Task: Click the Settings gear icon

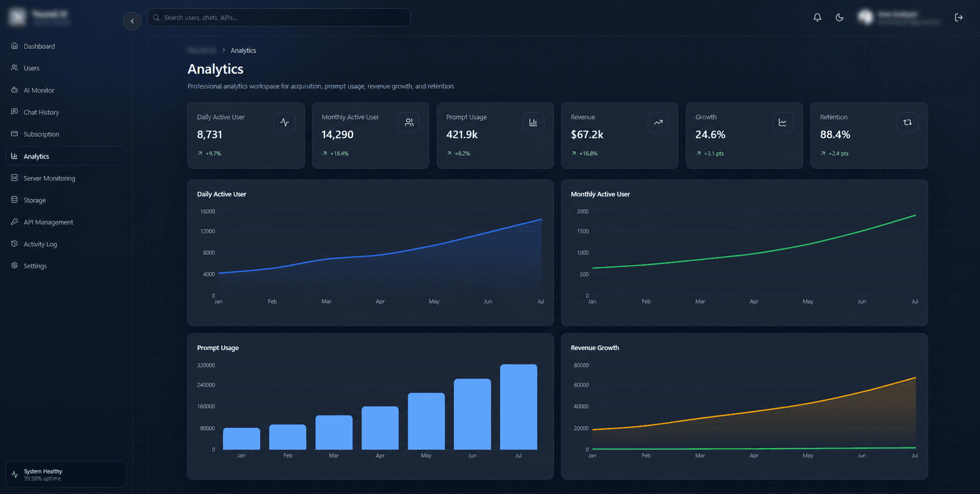Action: click(14, 266)
